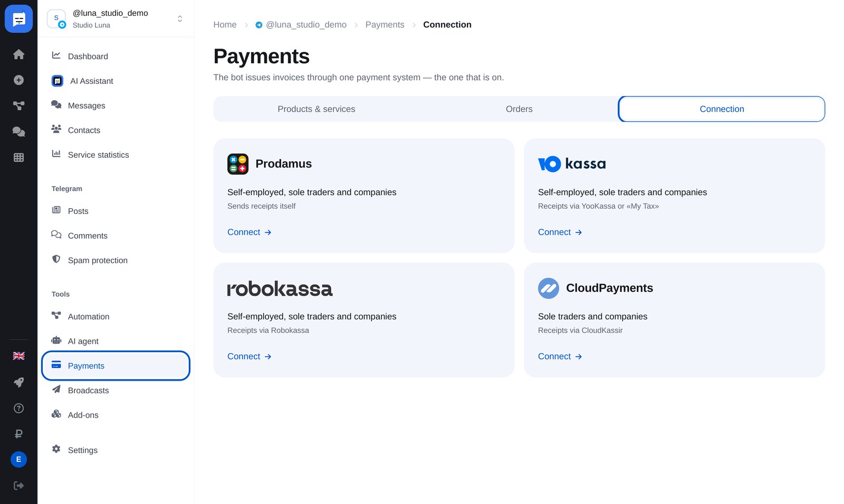Screen dimensions: 844x504
Task: Click the CloudPayments logo icon
Action: click(549, 288)
